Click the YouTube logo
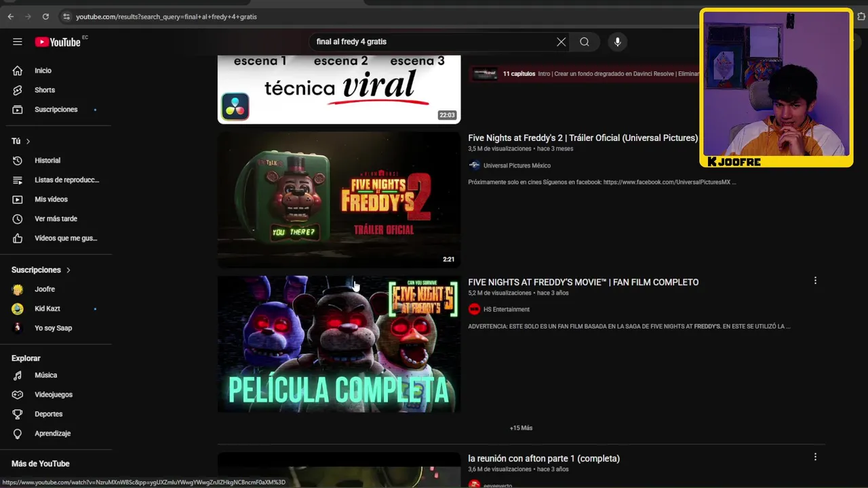868x488 pixels. point(58,42)
